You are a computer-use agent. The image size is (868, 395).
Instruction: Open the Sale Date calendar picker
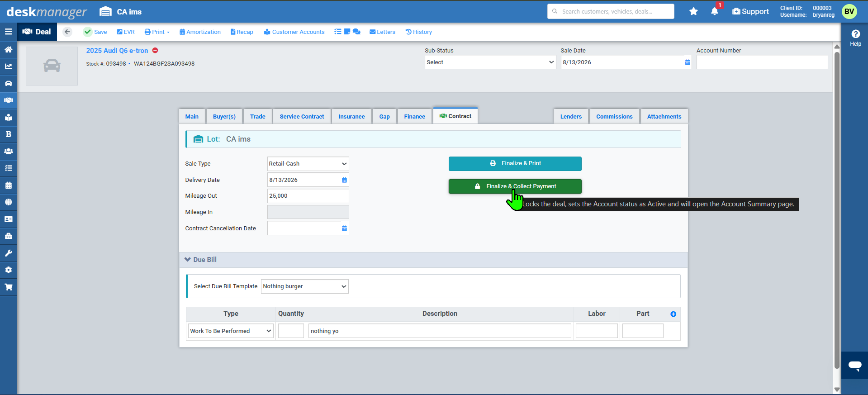pyautogui.click(x=688, y=62)
